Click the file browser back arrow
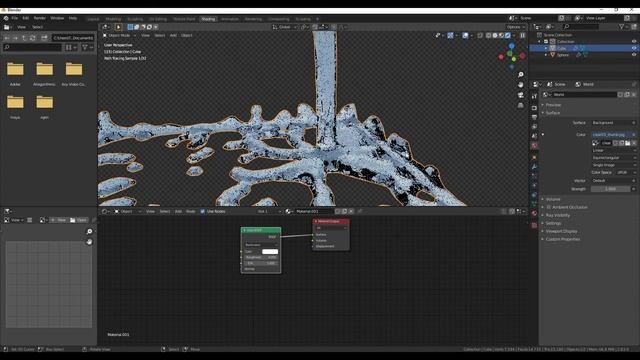Screen dimensions: 640x360 click(7, 38)
